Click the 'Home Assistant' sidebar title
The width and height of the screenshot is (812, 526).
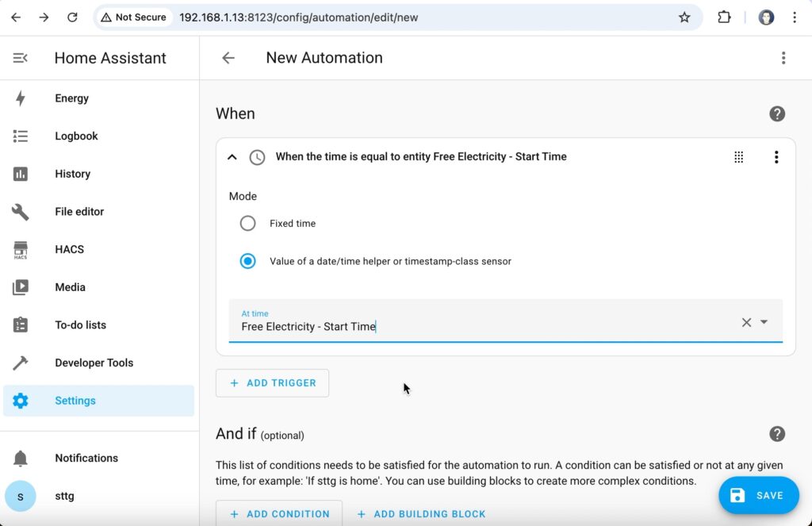tap(110, 58)
